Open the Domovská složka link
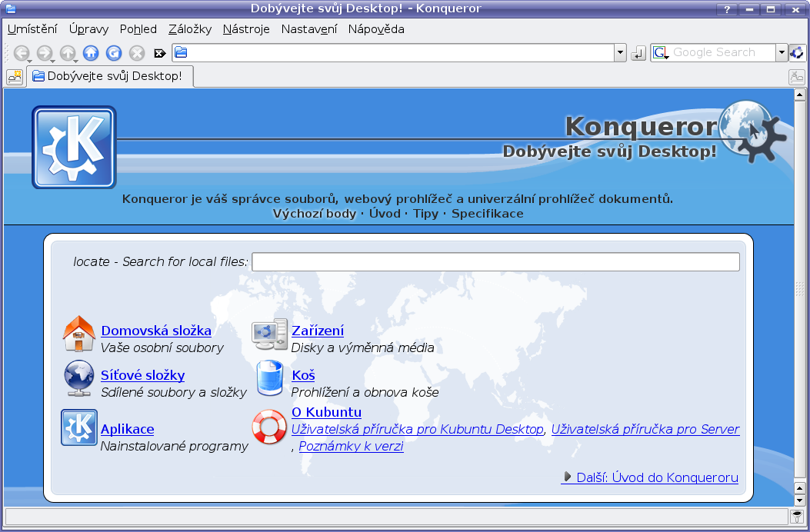810x532 pixels. 156,331
